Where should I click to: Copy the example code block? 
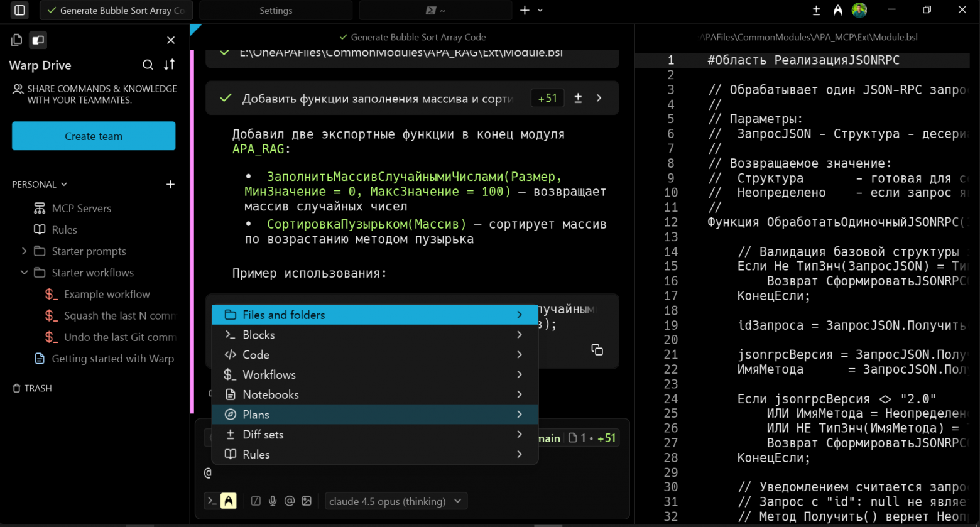597,350
